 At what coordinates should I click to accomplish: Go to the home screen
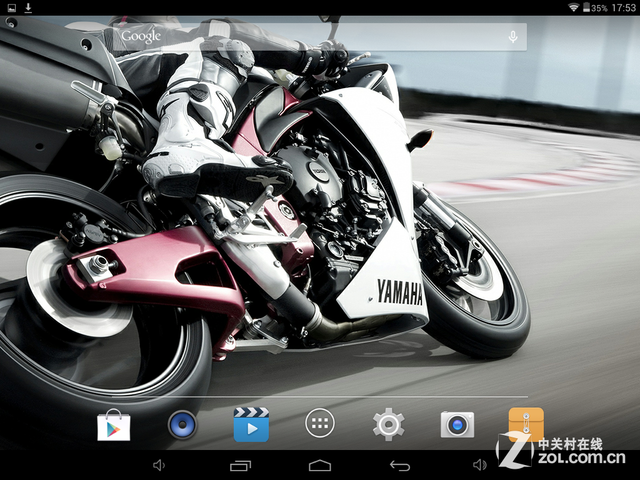point(320,465)
